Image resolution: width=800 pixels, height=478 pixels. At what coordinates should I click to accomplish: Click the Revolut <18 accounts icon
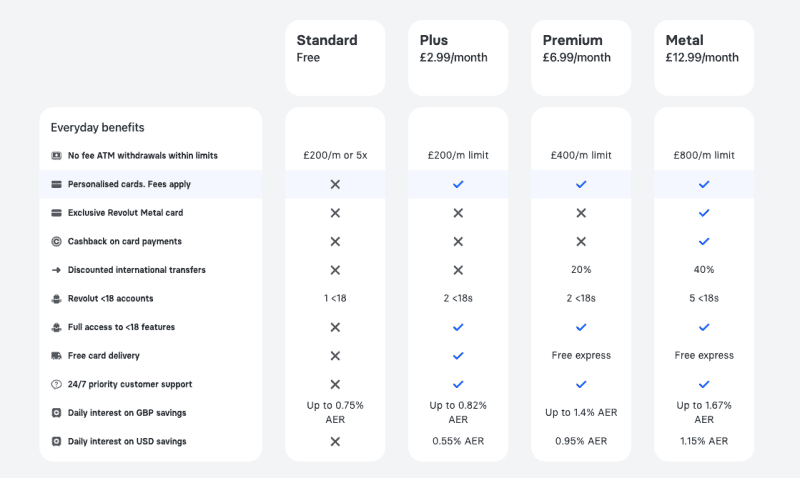57,298
